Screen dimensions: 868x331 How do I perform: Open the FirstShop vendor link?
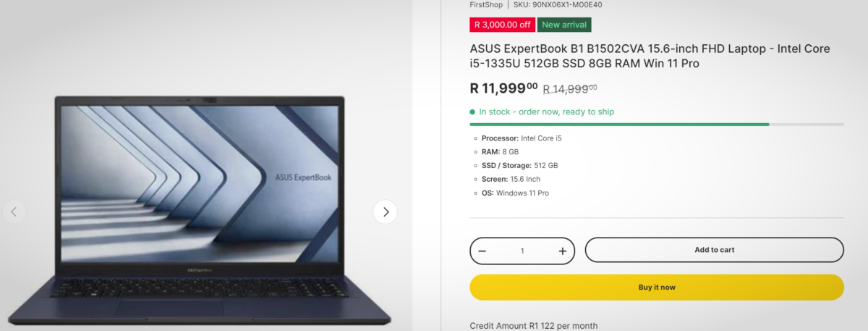(486, 4)
